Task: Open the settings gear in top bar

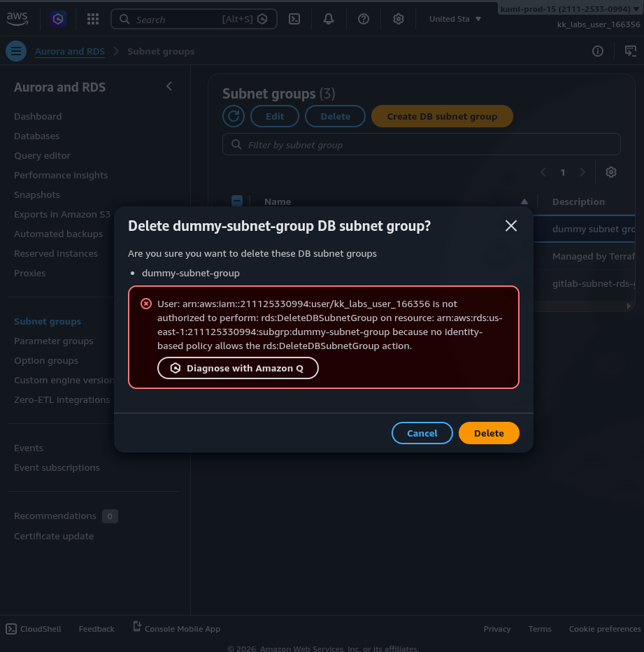Action: pyautogui.click(x=399, y=19)
